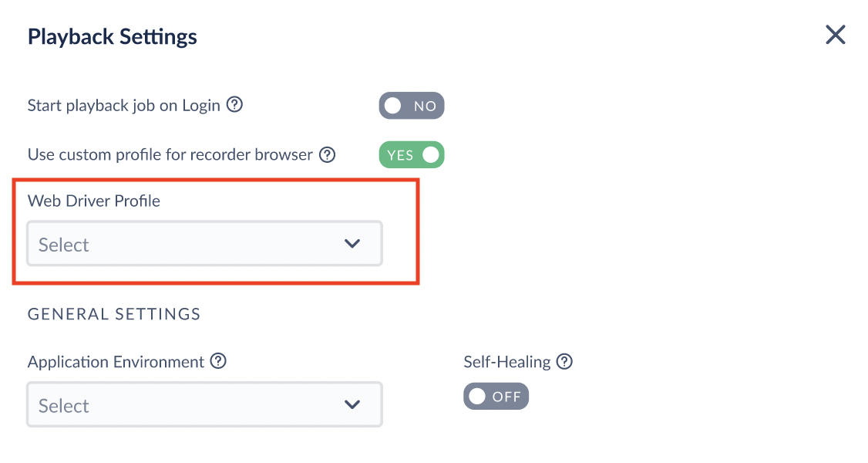Select the GENERAL SETTINGS section heading

[x=114, y=314]
